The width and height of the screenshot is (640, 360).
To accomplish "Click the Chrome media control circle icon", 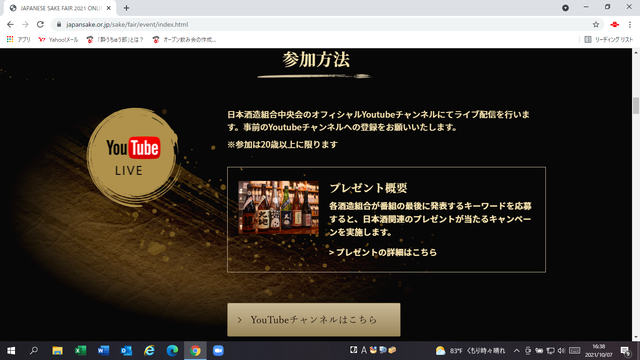I will coord(565,8).
